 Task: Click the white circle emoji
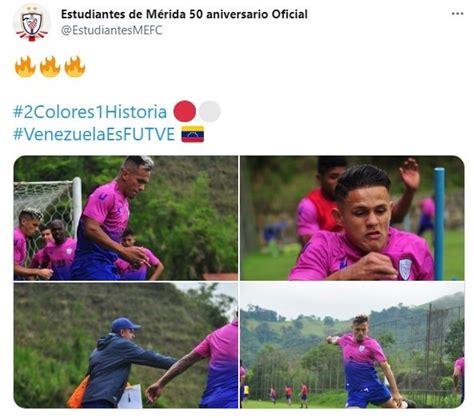click(x=210, y=111)
